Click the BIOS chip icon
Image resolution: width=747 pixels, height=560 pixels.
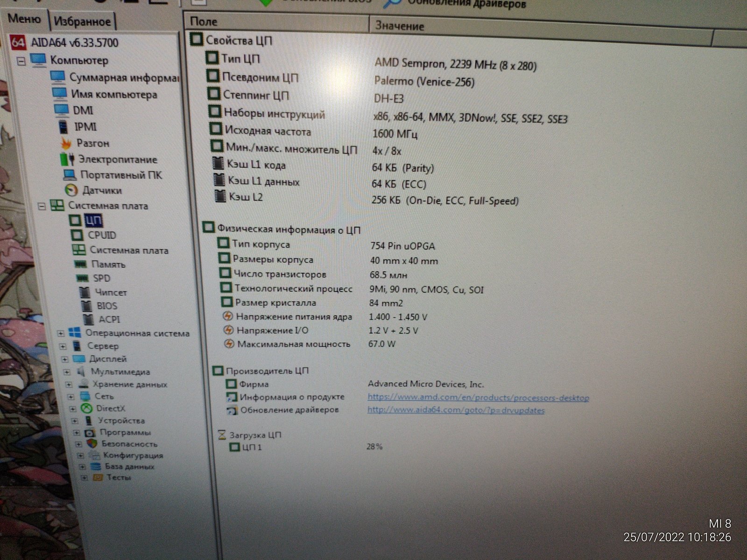(86, 306)
